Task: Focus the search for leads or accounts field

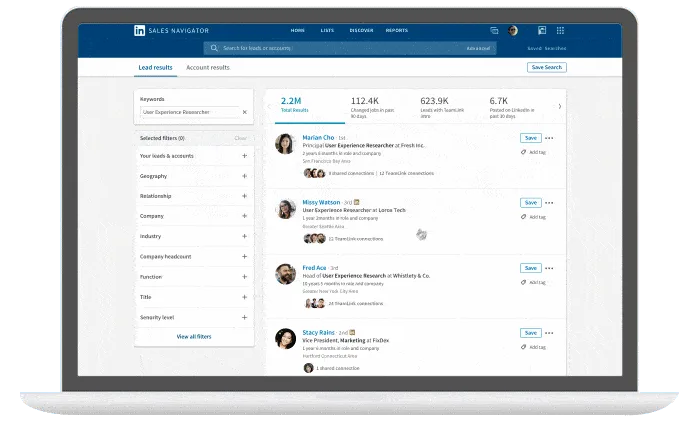Action: point(350,48)
